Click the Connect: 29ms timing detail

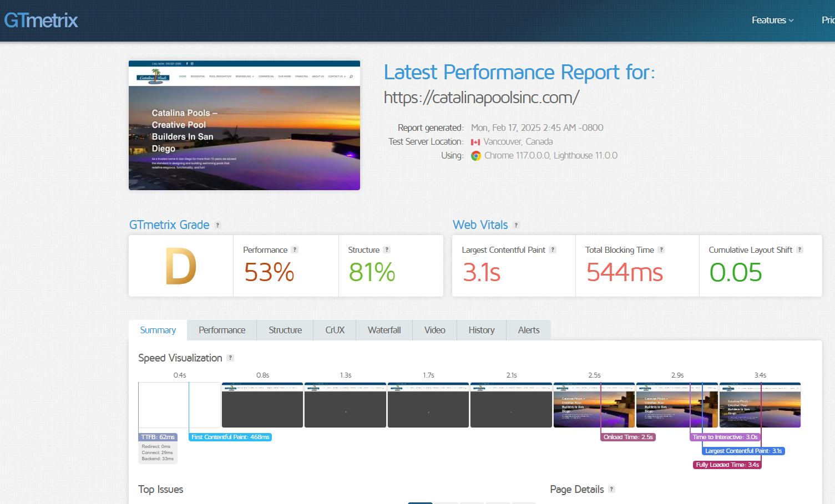pos(157,452)
